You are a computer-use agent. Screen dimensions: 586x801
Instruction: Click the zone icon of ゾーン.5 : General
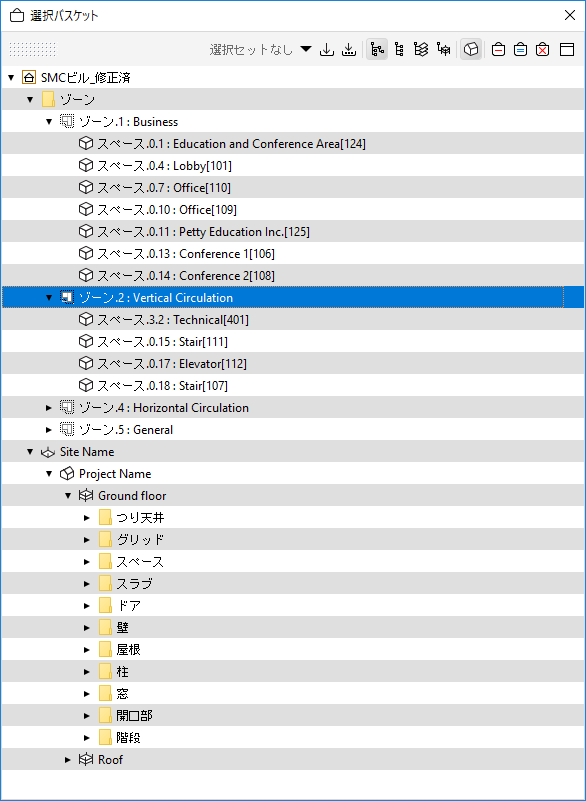click(x=67, y=429)
